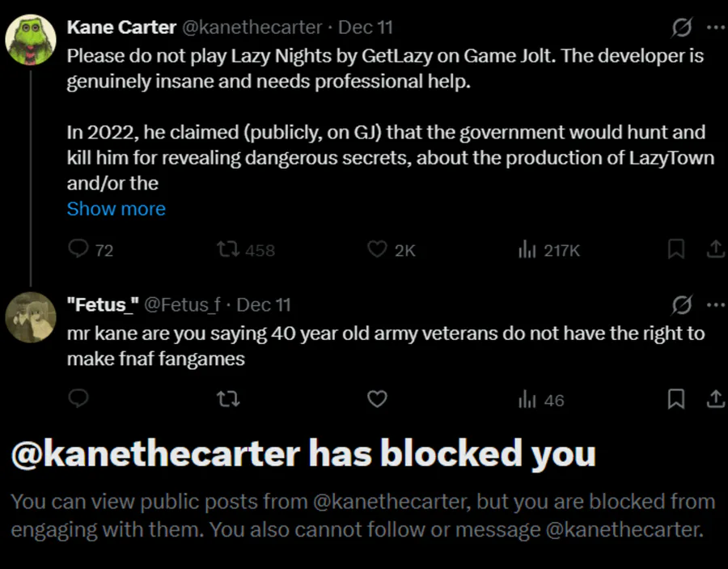Screen dimensions: 728x569
Task: View analytics for Kane Carter's post
Action: pyautogui.click(x=528, y=249)
